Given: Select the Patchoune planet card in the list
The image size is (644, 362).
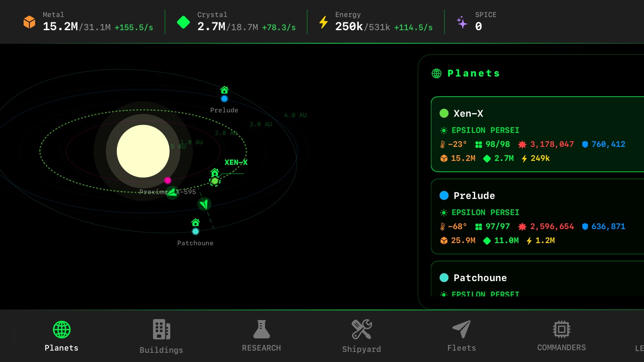Looking at the screenshot, I should [538, 279].
